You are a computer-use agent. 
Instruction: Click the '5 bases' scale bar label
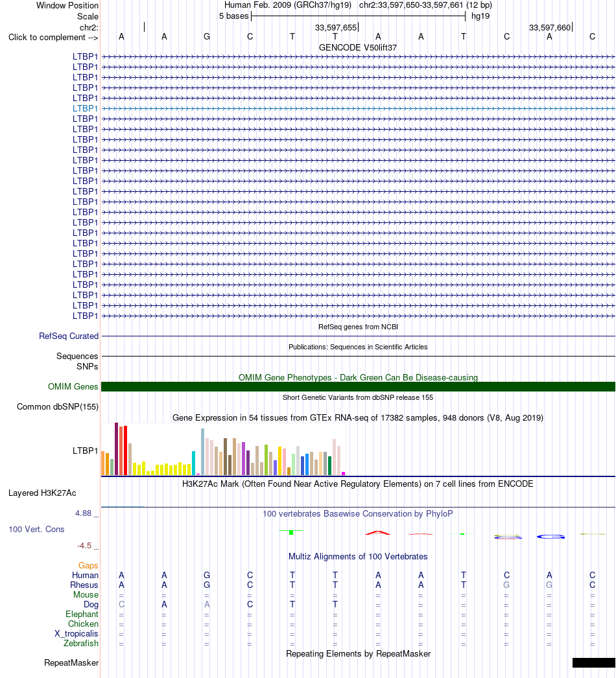(x=233, y=16)
